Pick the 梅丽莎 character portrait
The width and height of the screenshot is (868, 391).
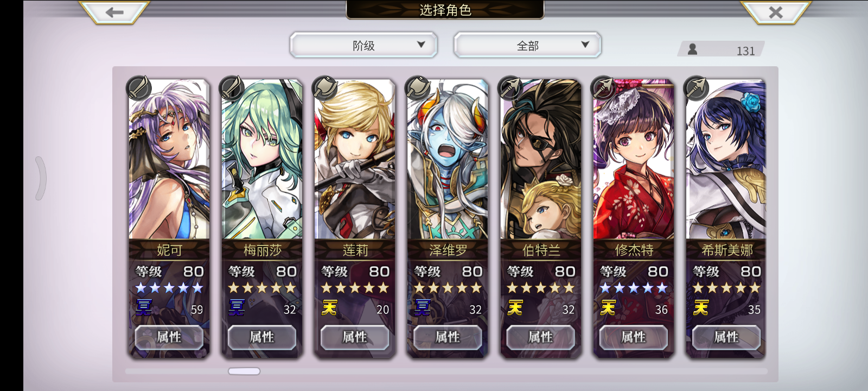point(262,159)
